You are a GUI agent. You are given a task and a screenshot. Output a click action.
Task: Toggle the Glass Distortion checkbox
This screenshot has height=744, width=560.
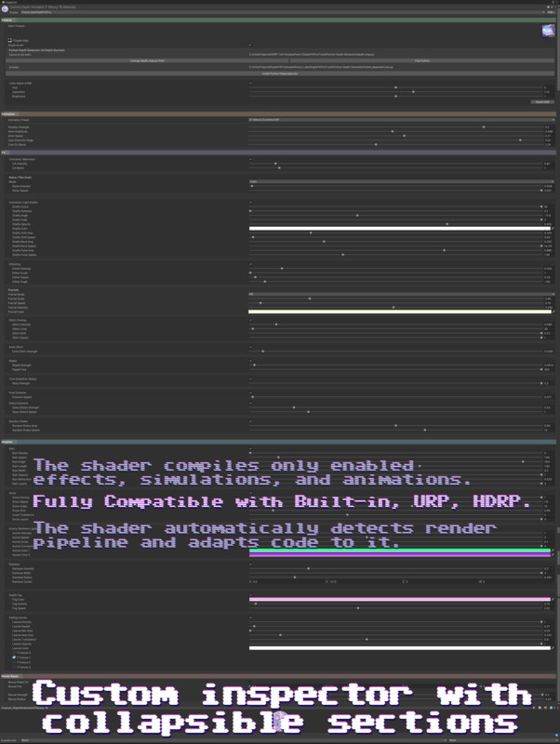pyautogui.click(x=250, y=404)
